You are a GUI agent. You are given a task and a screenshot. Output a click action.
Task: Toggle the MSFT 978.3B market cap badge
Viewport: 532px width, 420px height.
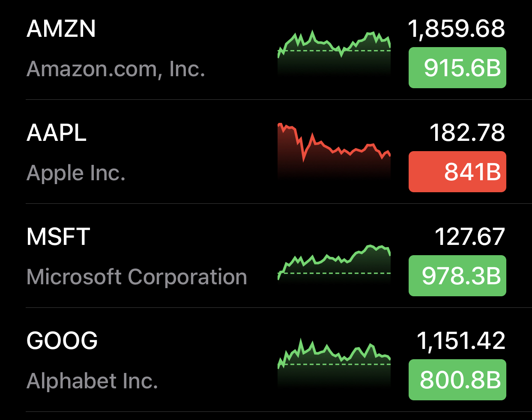[x=457, y=276]
